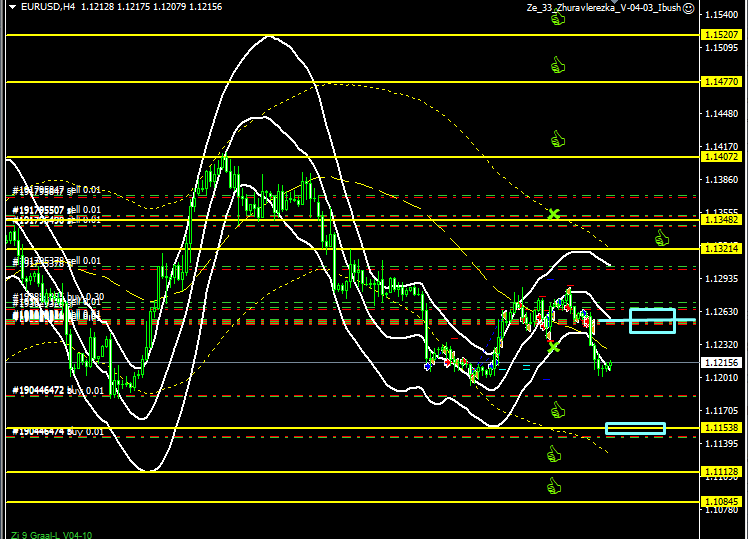The image size is (748, 539).
Task: Click the yellow 1.13214 price label
Action: point(722,249)
